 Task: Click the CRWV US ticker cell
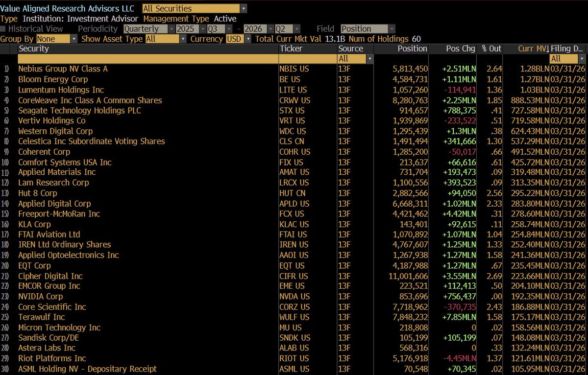point(295,100)
